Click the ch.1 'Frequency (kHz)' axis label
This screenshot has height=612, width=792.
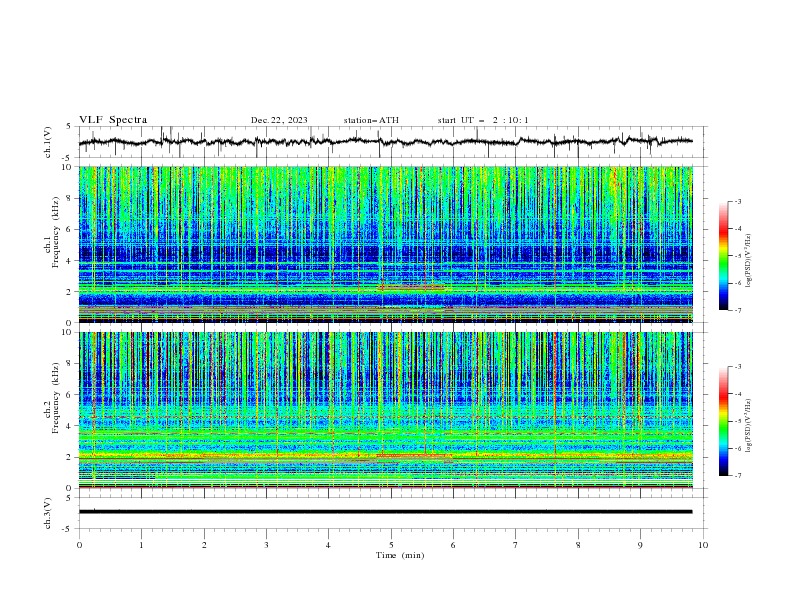coord(56,230)
